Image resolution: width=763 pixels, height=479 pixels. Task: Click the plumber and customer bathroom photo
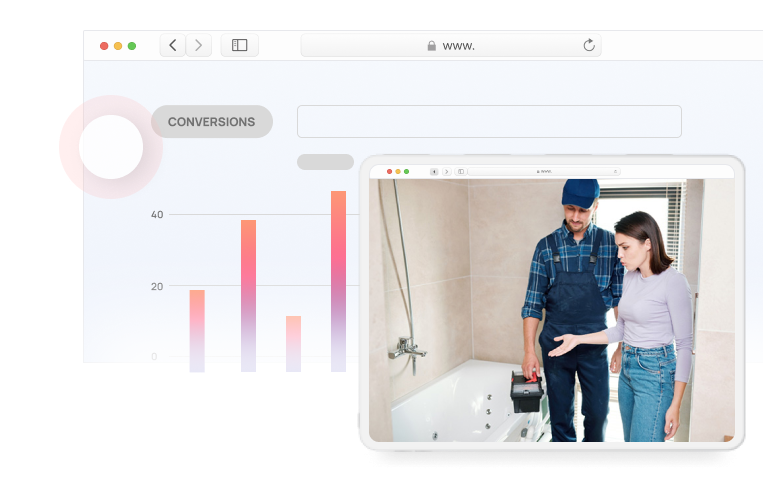pos(552,310)
